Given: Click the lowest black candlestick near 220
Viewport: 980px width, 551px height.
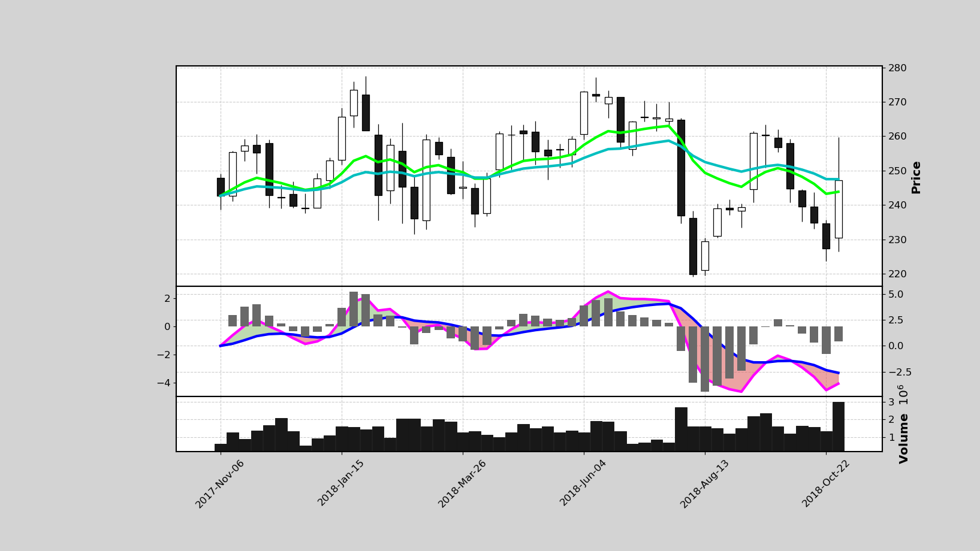Looking at the screenshot, I should point(693,246).
